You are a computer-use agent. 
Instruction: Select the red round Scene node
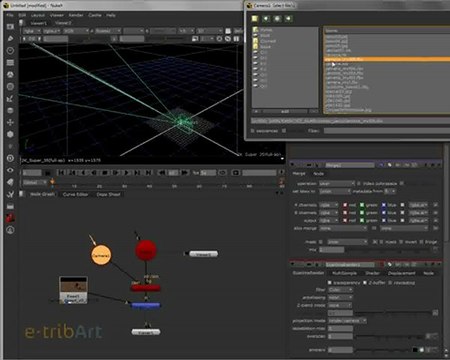(146, 250)
